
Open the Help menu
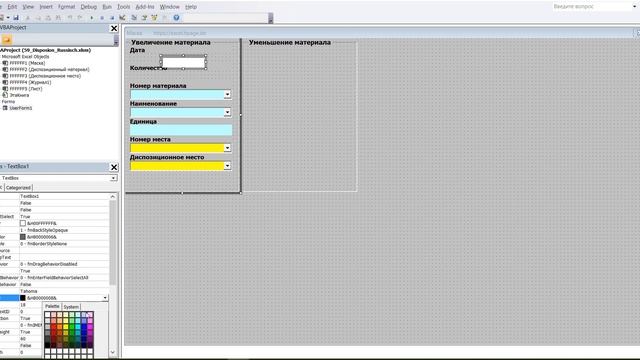[x=191, y=7]
